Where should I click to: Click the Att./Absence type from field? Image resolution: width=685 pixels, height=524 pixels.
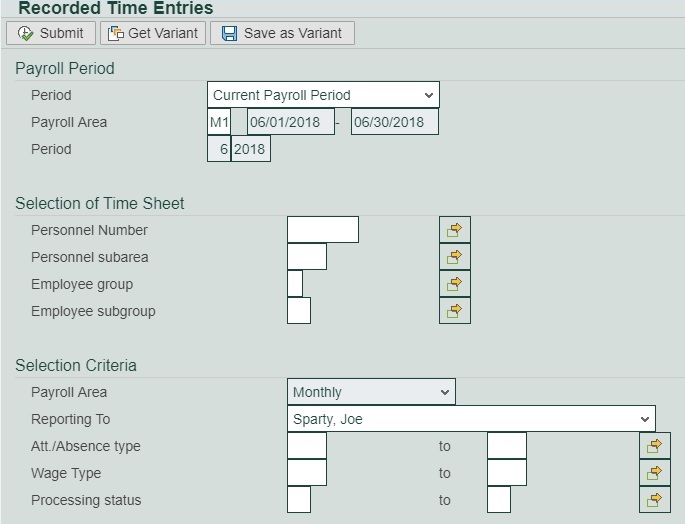coord(306,446)
